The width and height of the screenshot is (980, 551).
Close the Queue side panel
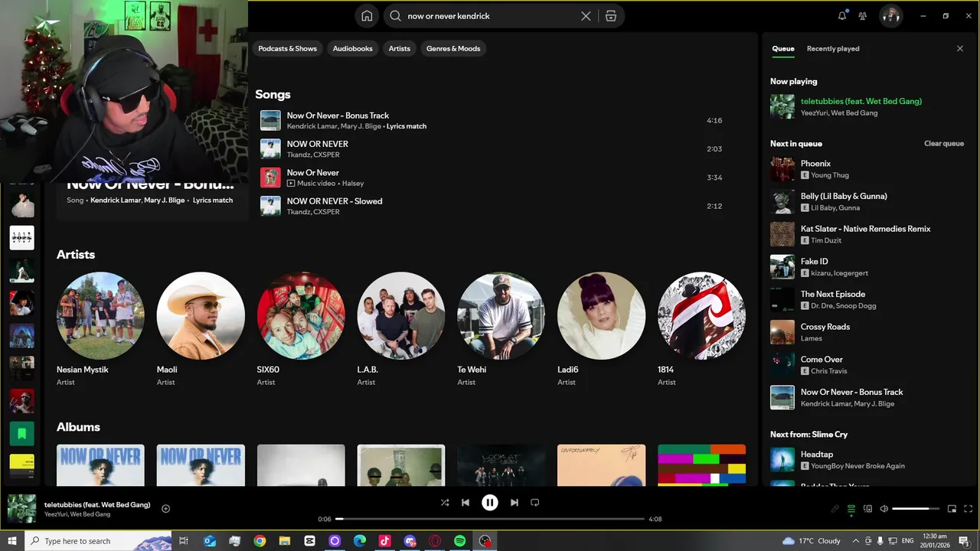point(960,48)
